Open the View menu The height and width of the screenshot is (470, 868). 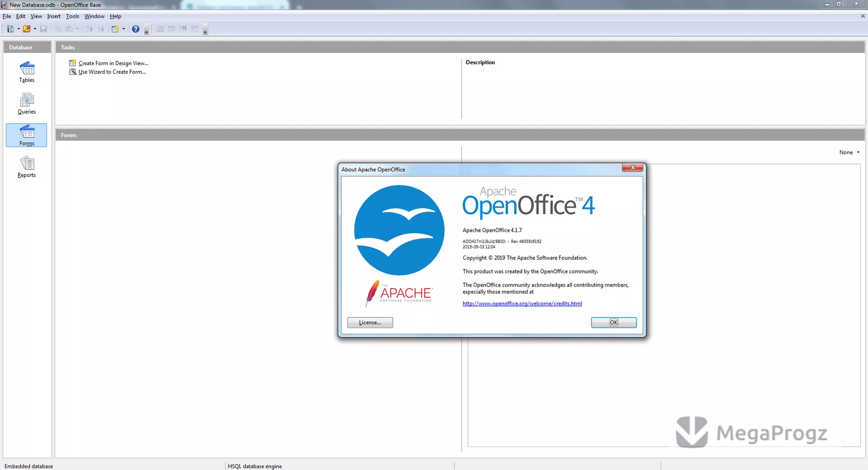click(36, 16)
